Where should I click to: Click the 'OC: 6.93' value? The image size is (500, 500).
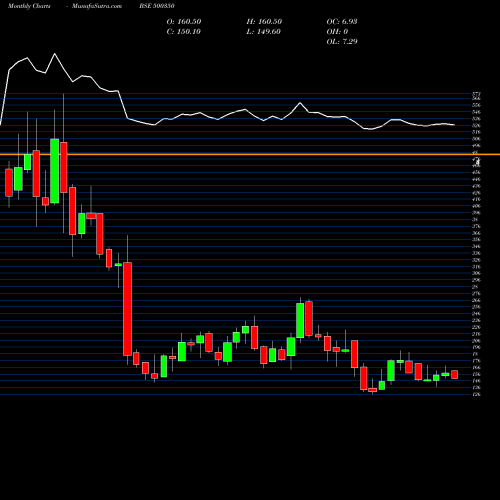click(x=342, y=21)
